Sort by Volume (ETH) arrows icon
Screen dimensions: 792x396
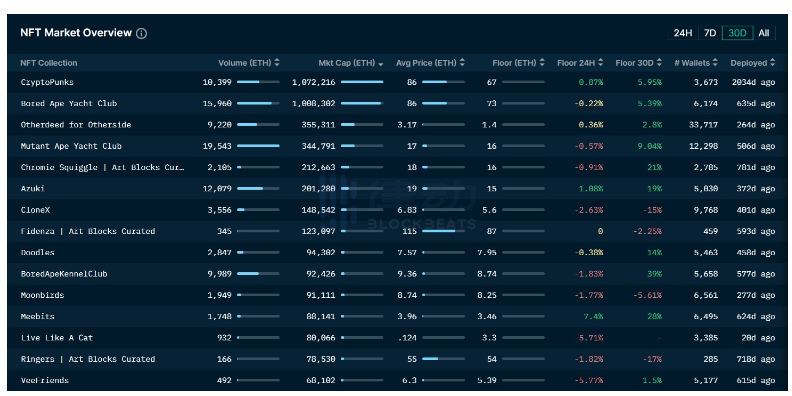pos(277,63)
